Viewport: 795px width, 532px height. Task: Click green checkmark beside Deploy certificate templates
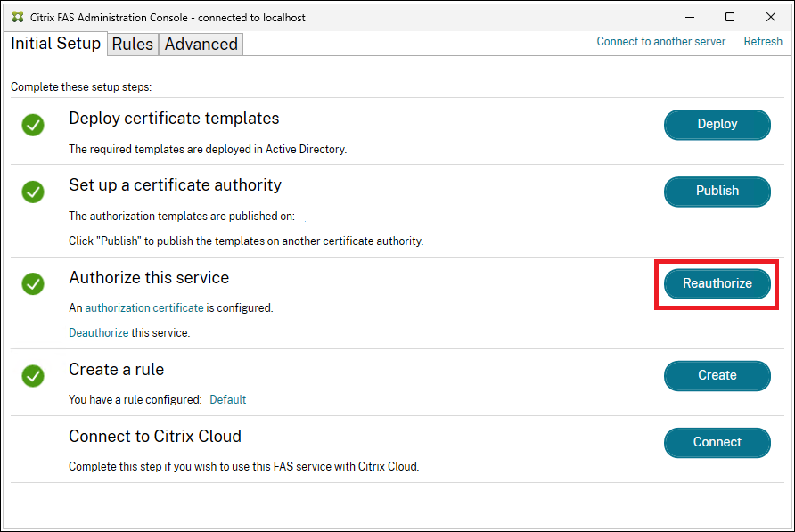point(33,125)
